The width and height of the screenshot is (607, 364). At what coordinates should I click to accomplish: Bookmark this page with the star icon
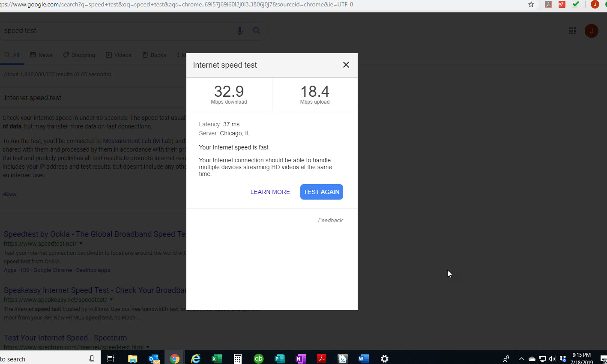click(x=531, y=5)
